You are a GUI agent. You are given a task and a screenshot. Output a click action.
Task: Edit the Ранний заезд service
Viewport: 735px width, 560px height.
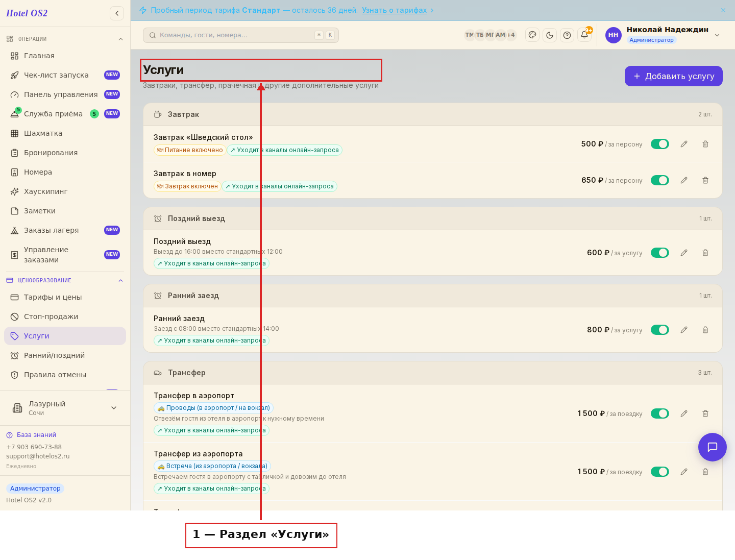684,330
